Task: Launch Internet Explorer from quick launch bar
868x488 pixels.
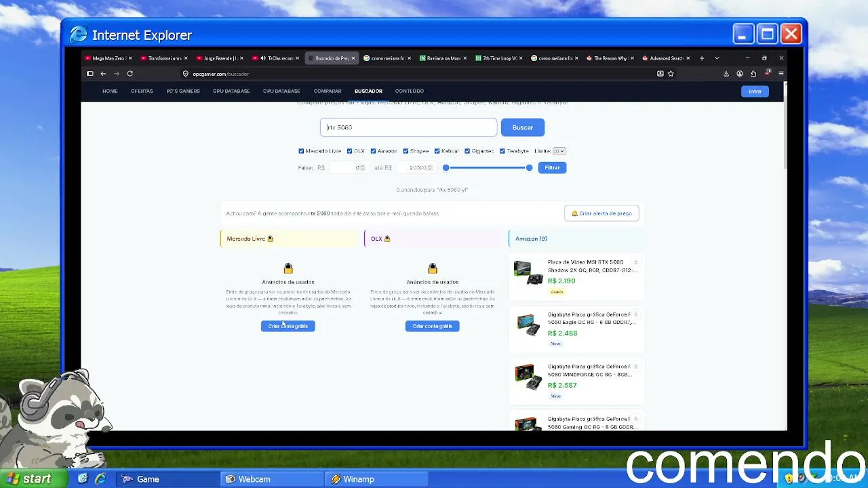Action: (x=100, y=479)
